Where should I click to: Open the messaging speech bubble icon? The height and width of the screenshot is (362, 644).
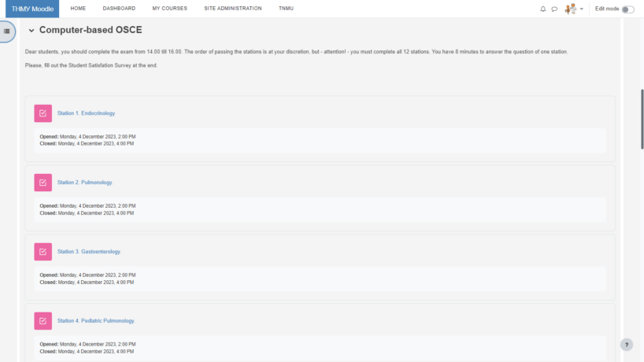click(554, 9)
